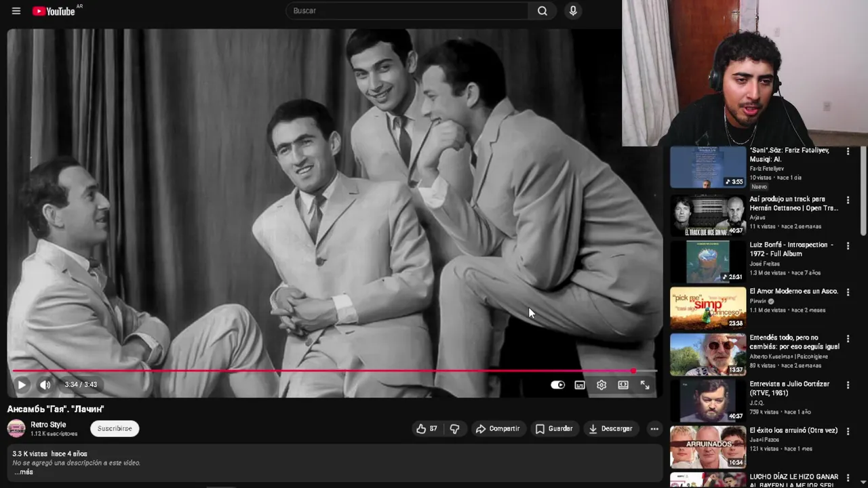Open Luiz Bonfá Introspection video title

(x=791, y=249)
